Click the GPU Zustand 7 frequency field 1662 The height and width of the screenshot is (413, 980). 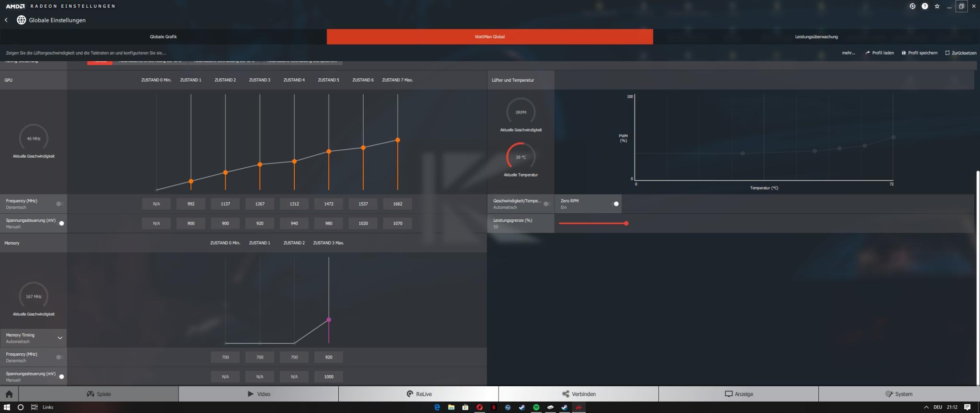coord(398,204)
